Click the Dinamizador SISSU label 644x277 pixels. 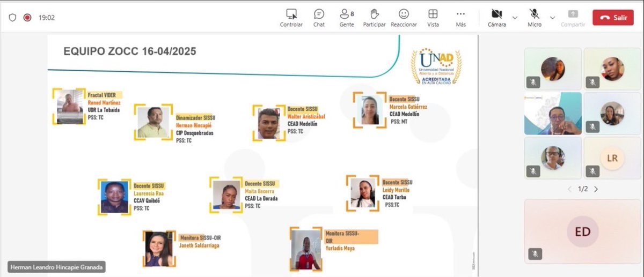(195, 117)
